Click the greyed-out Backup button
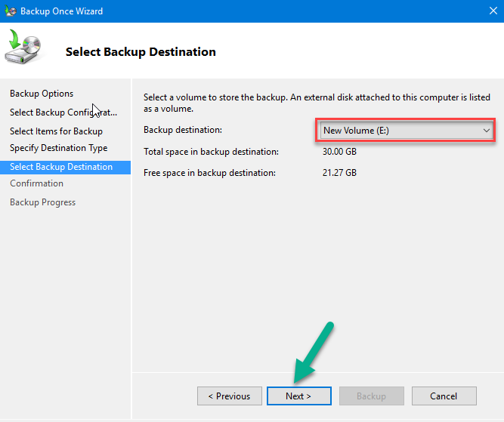The image size is (504, 422). coord(372,396)
